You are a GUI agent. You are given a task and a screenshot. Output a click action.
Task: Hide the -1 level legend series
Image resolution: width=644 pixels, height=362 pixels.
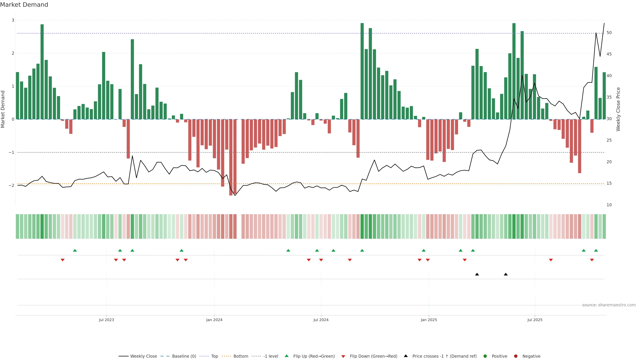click(x=271, y=356)
